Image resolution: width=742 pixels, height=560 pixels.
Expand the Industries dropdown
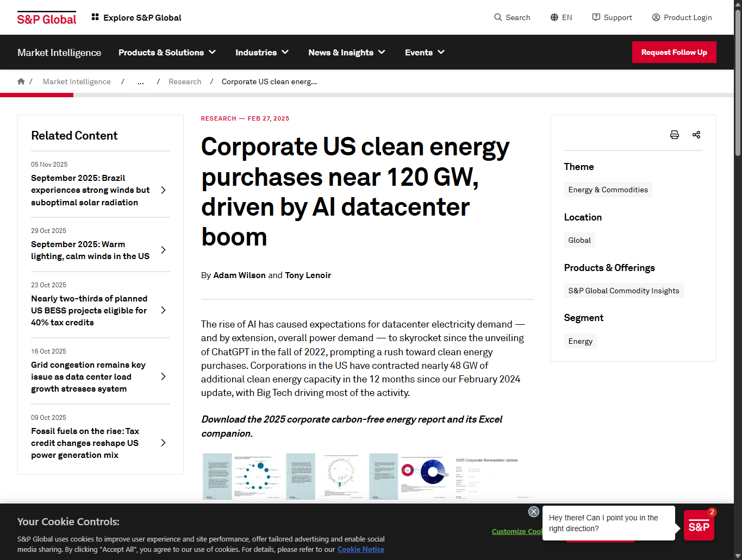261,52
